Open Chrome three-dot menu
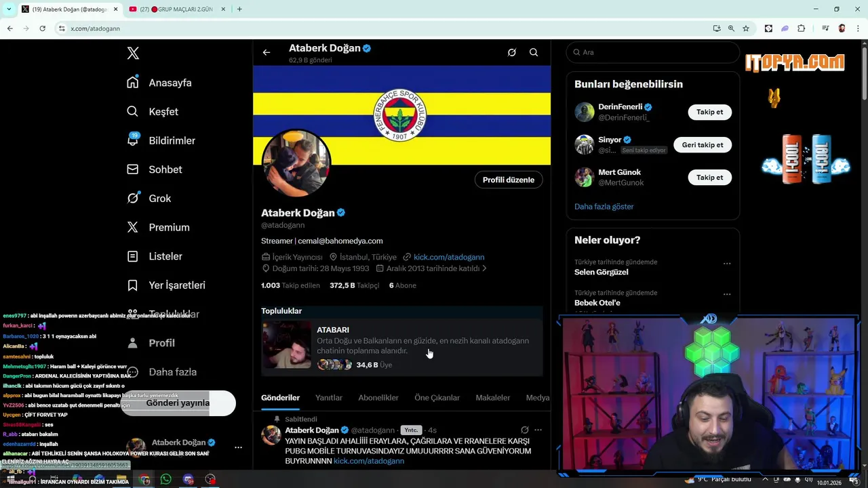 pyautogui.click(x=858, y=28)
